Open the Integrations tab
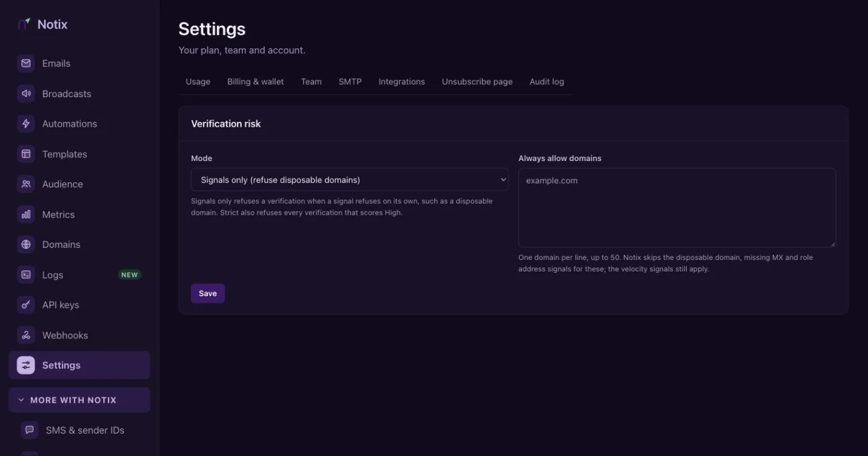The height and width of the screenshot is (456, 868). [401, 81]
